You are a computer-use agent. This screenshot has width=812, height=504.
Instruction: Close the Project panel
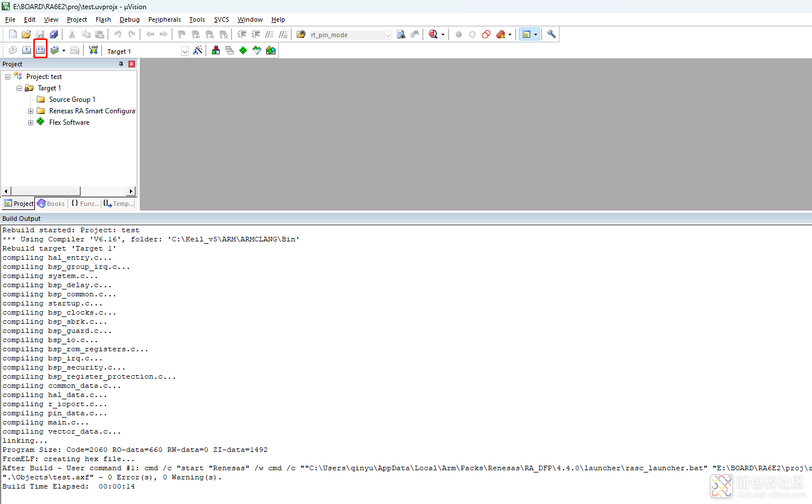pyautogui.click(x=132, y=64)
